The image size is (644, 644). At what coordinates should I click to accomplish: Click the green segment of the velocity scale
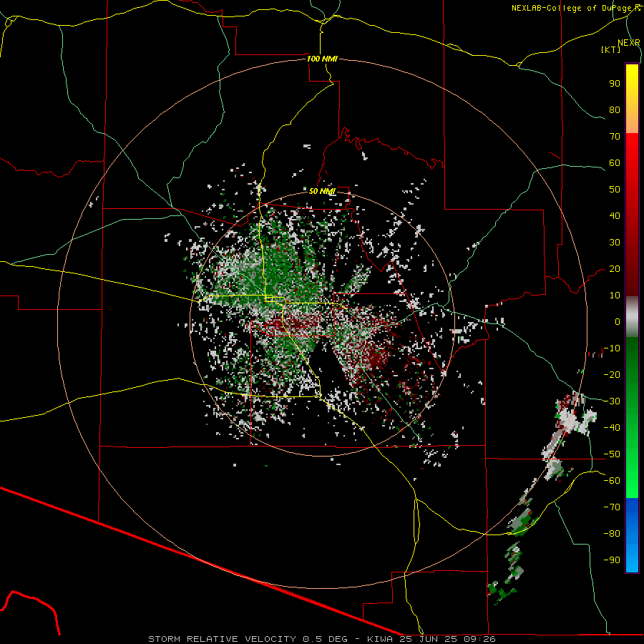[x=632, y=417]
